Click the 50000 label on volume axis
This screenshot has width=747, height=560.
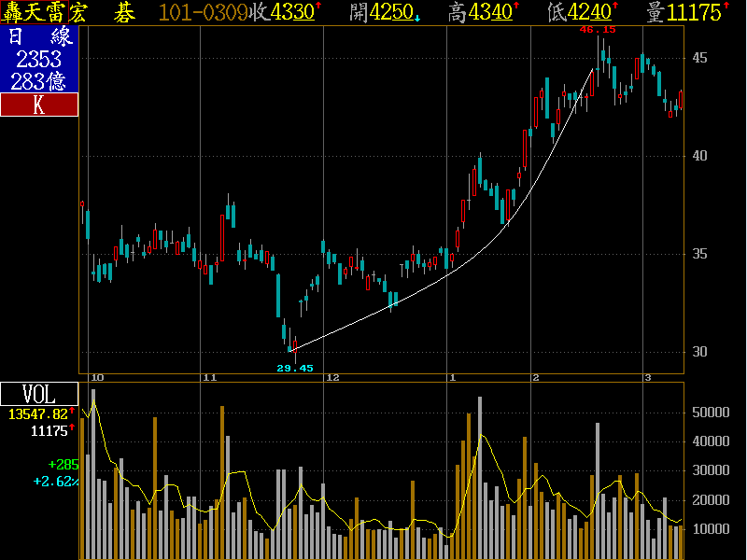[x=712, y=412]
